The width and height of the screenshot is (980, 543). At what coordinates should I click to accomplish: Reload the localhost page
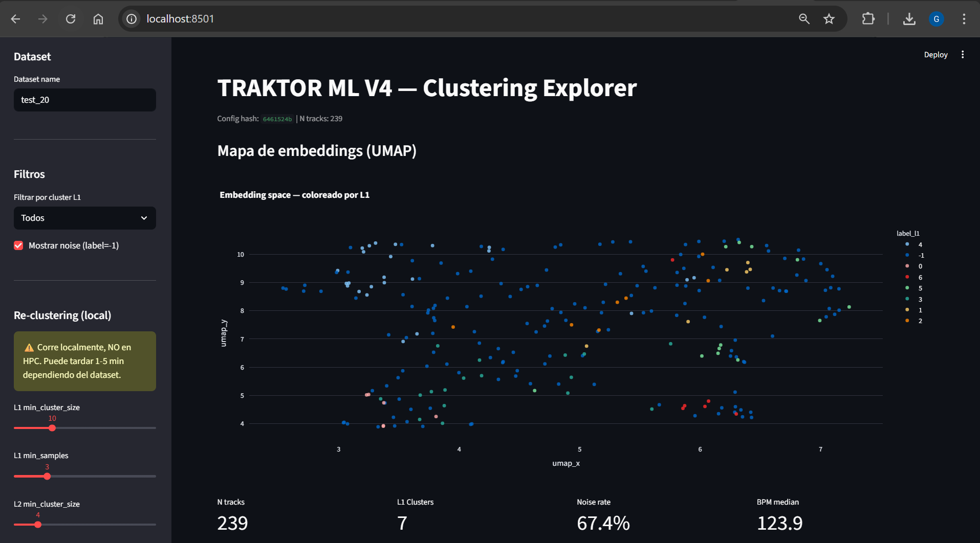click(x=71, y=19)
